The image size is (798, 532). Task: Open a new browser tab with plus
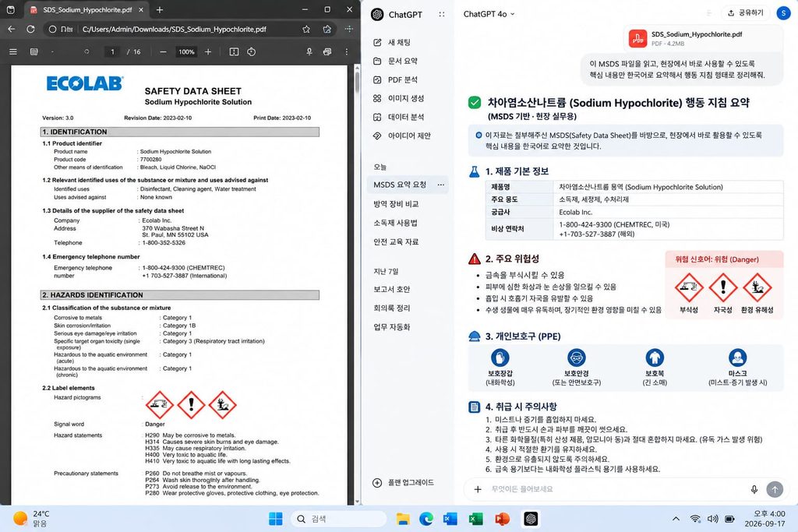click(x=159, y=9)
